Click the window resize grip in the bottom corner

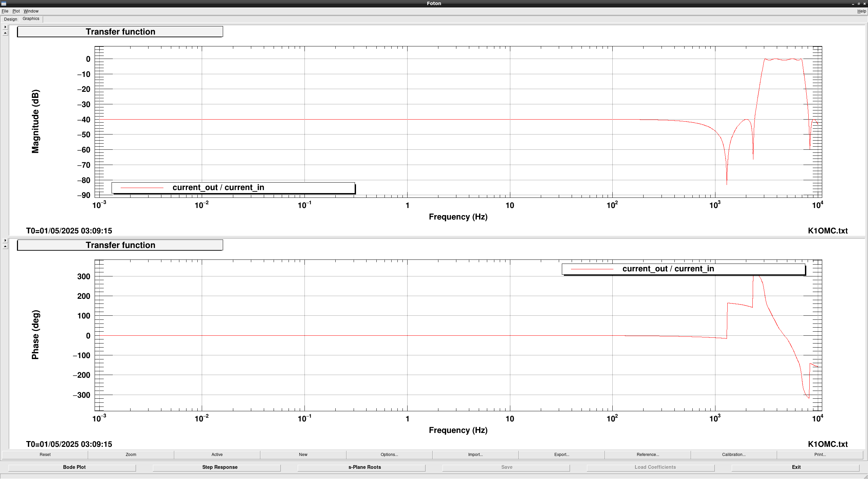(865, 476)
